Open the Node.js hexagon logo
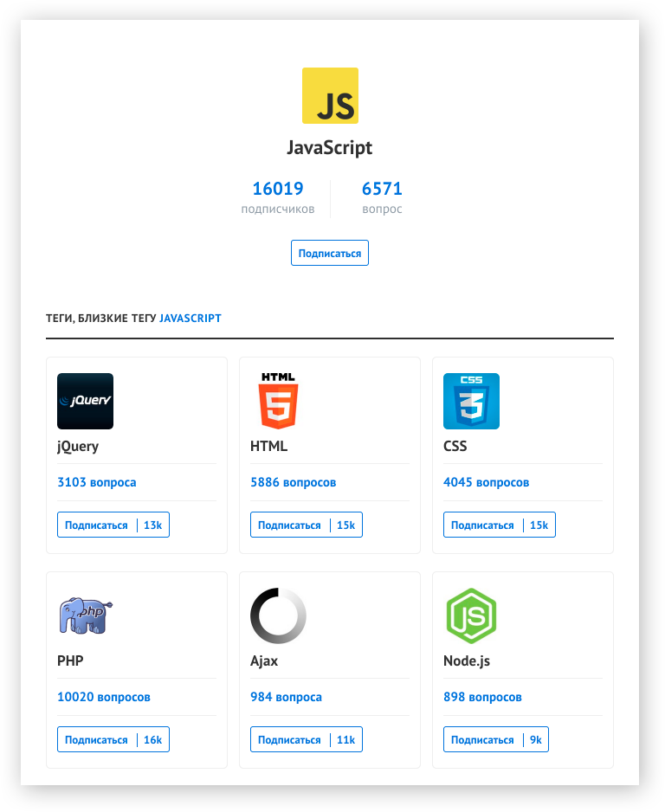The image size is (665, 812). tap(471, 615)
